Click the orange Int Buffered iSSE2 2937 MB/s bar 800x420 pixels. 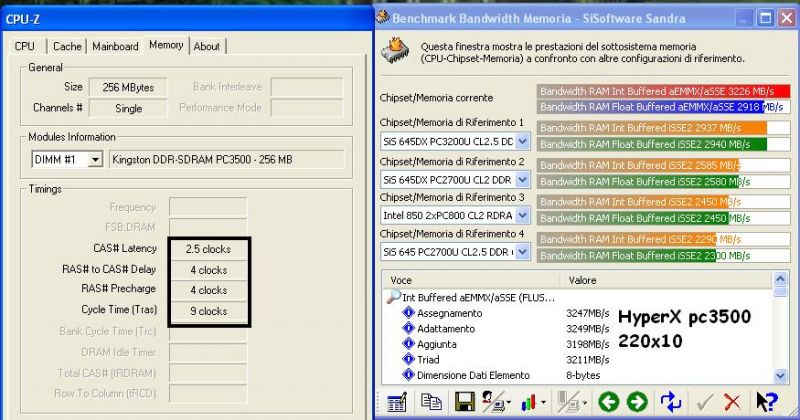[663, 128]
